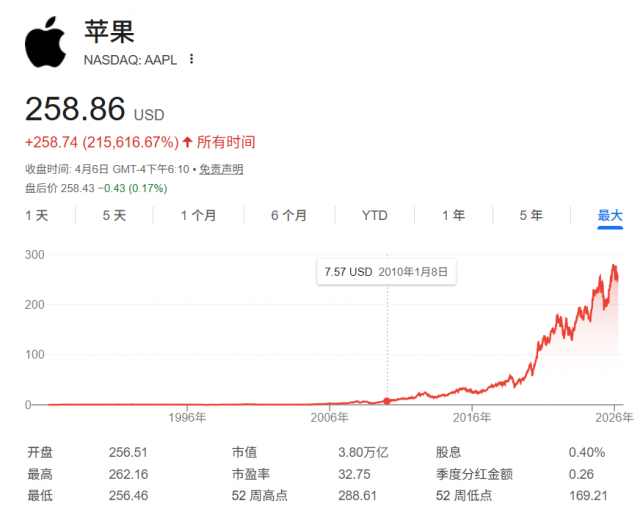Screen dimensions: 640x517
Task: Open the three-dot more options menu
Action: (192, 59)
